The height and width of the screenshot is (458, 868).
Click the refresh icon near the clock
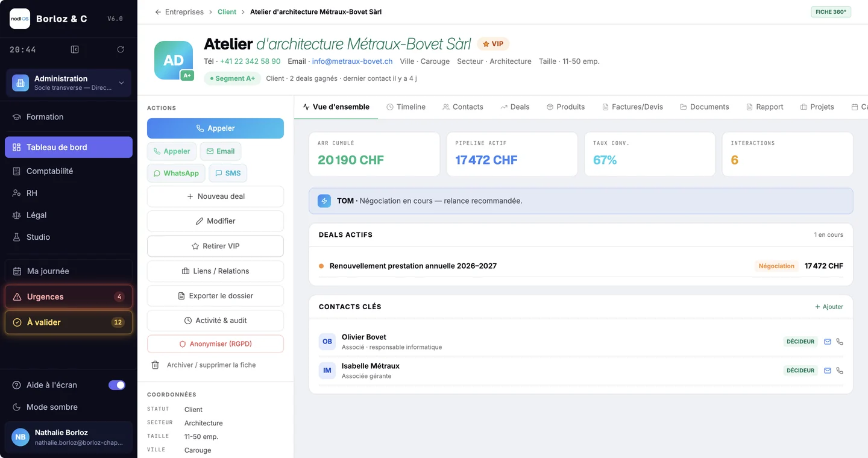[121, 49]
